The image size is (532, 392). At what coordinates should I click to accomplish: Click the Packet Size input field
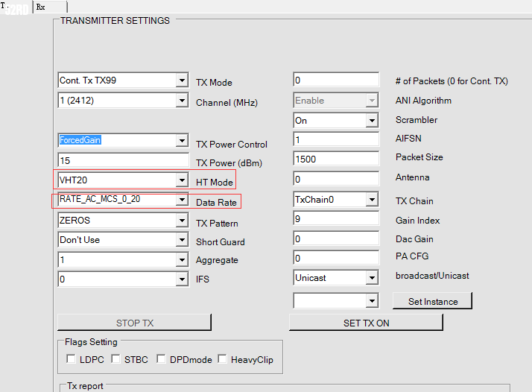pos(336,159)
